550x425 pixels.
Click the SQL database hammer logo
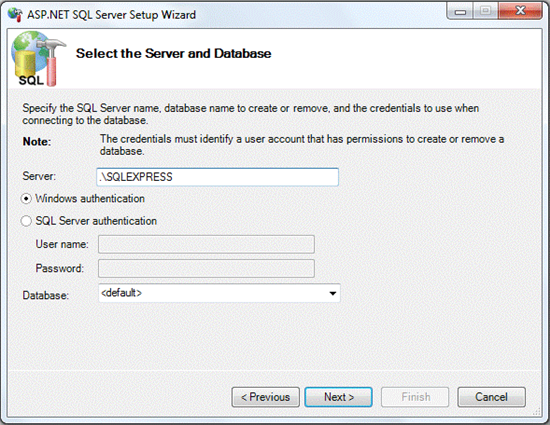tap(38, 59)
